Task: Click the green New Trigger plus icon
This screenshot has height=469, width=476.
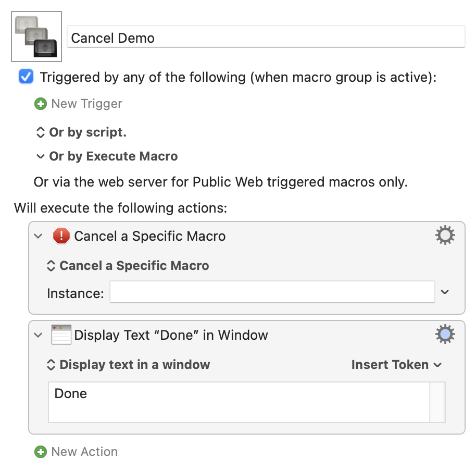Action: click(41, 104)
